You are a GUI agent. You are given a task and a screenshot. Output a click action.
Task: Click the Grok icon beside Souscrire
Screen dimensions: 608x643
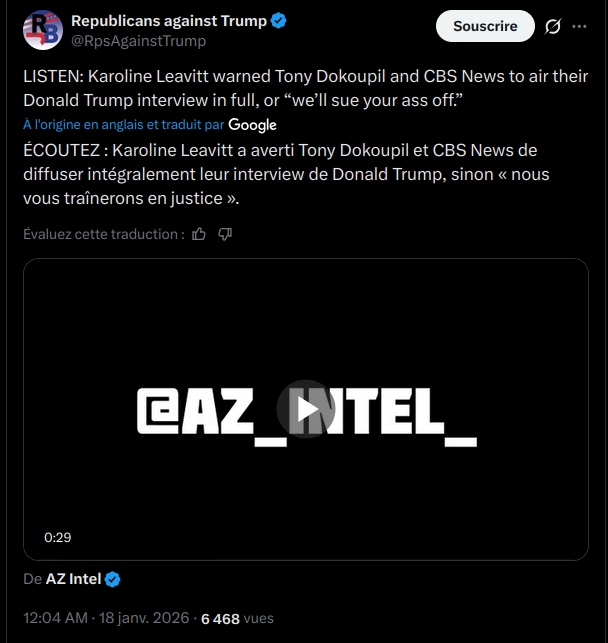click(552, 27)
